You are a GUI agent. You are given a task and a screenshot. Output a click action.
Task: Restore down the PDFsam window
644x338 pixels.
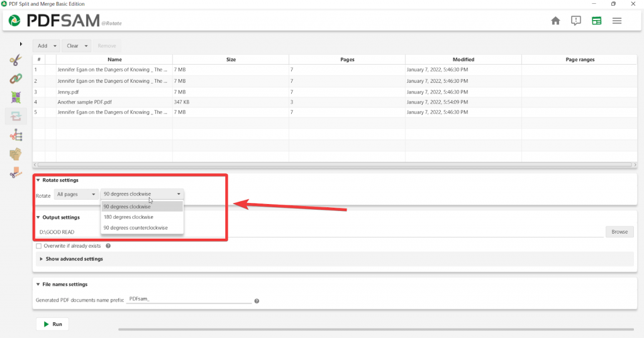613,4
